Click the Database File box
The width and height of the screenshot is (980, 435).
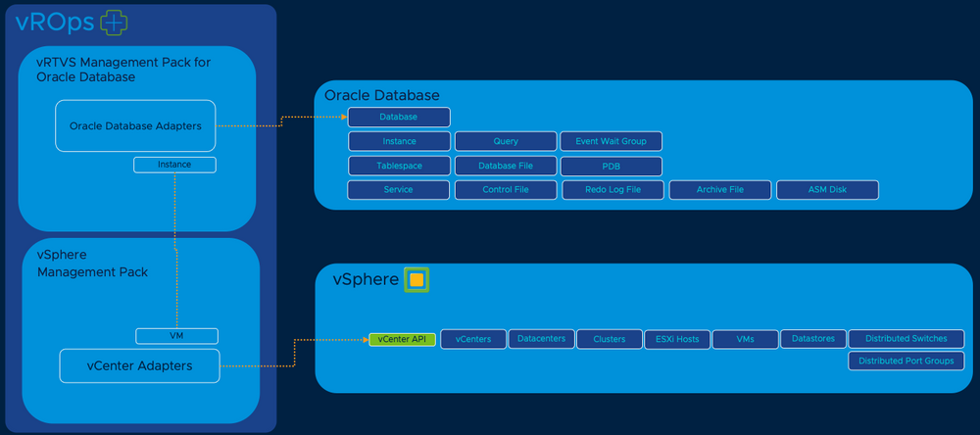coord(506,166)
